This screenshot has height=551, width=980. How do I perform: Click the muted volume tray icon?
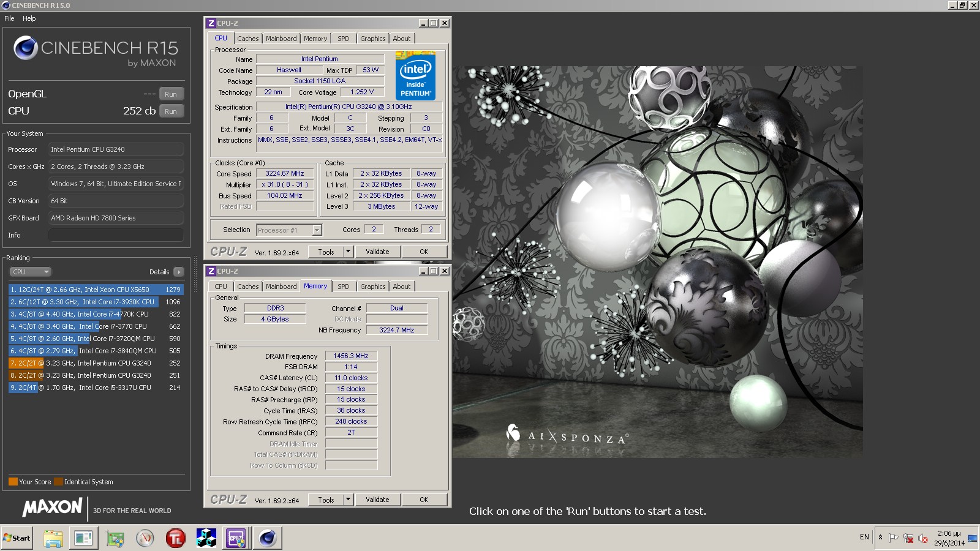[922, 538]
